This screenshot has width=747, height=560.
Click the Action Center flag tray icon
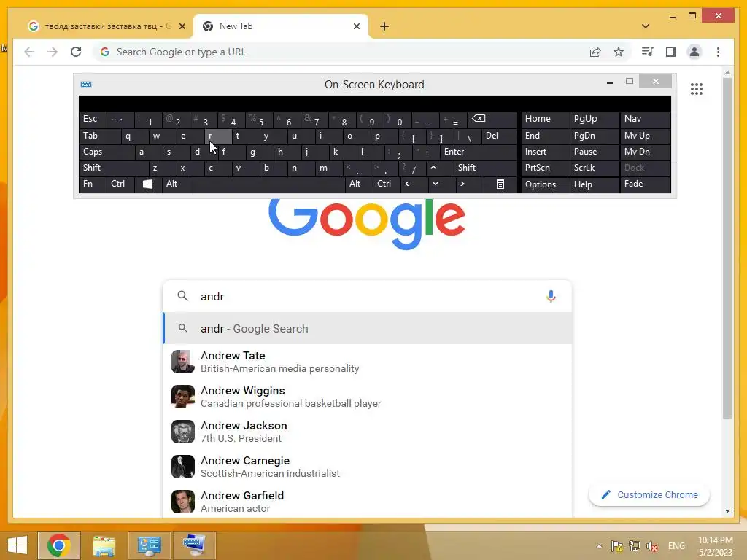click(617, 546)
